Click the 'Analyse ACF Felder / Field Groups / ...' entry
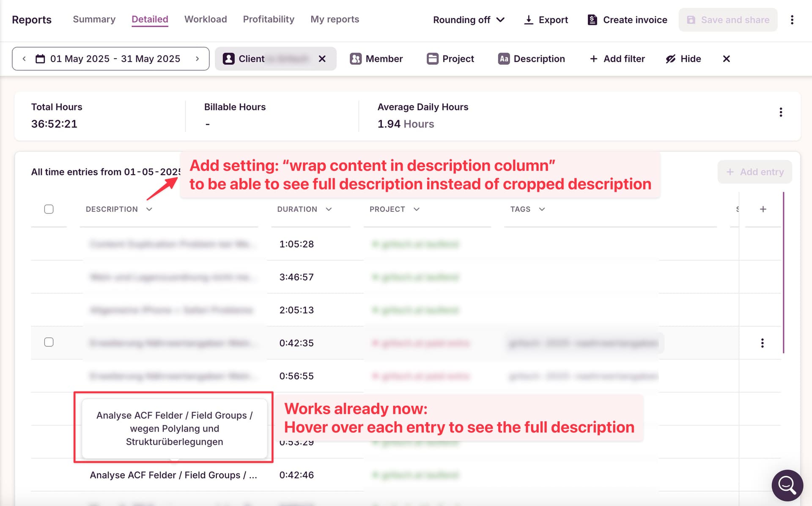The width and height of the screenshot is (812, 506). [173, 475]
